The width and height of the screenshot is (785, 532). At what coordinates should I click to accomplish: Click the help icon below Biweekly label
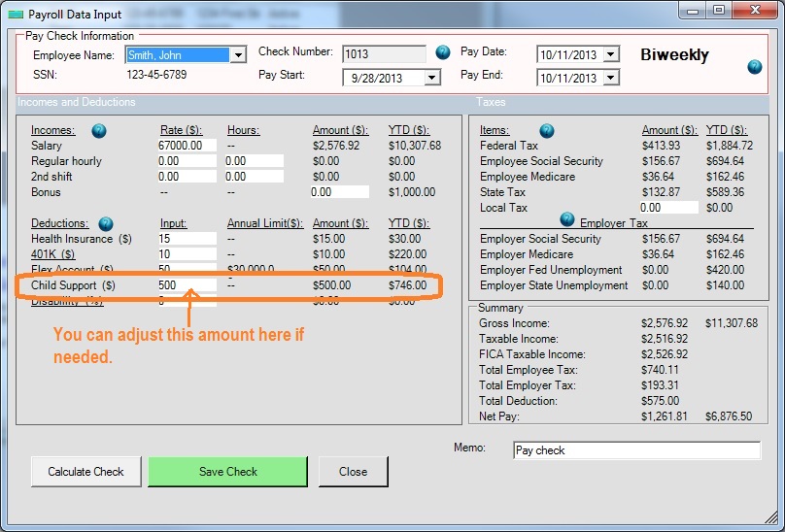755,67
